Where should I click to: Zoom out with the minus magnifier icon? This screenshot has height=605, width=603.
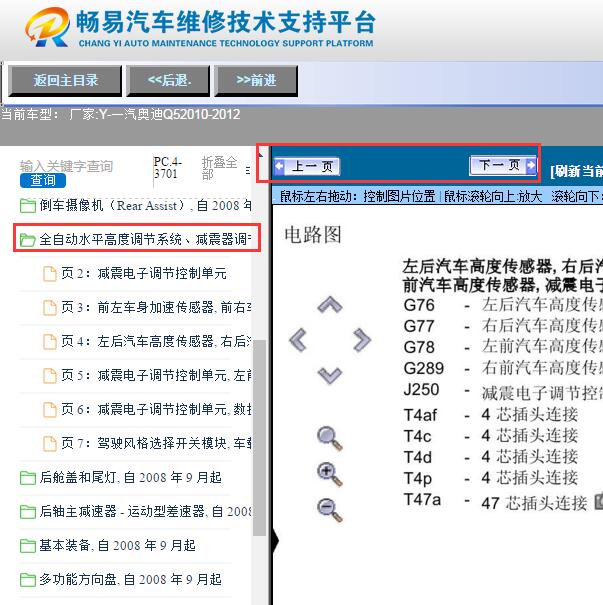coord(329,510)
